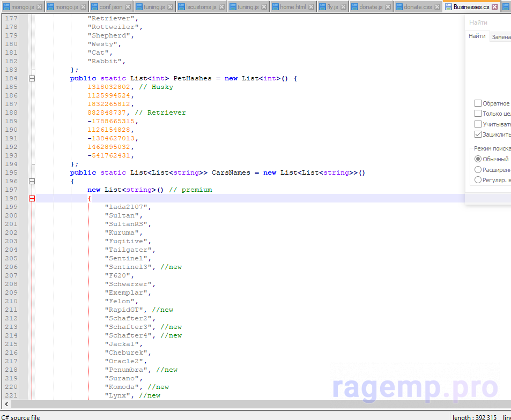This screenshot has width=511, height=420.
Task: Select the active Businesses.cs tab
Action: click(471, 7)
